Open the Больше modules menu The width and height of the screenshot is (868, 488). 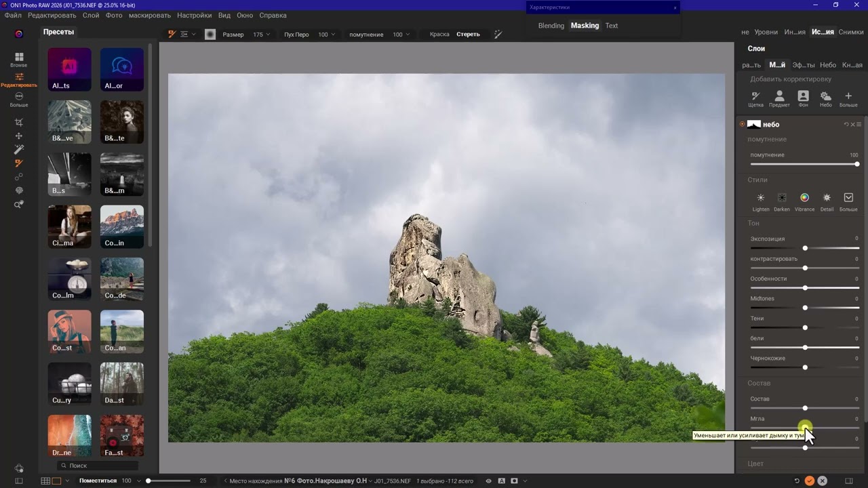point(19,100)
